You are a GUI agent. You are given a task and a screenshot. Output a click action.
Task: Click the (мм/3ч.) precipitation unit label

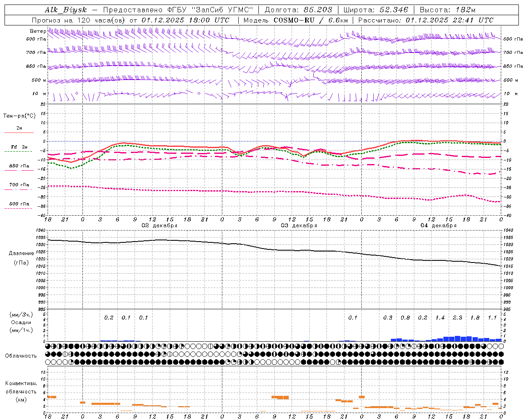coord(21,315)
